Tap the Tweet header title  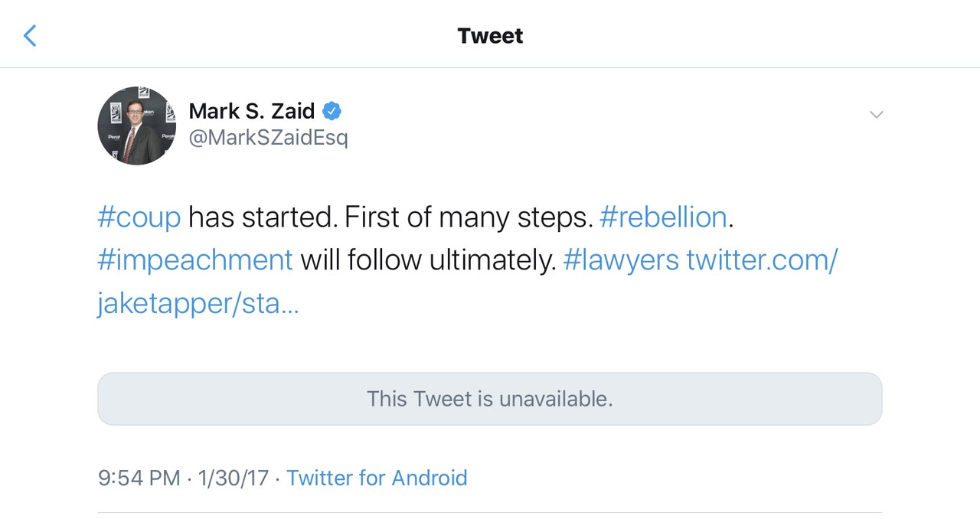pos(490,36)
